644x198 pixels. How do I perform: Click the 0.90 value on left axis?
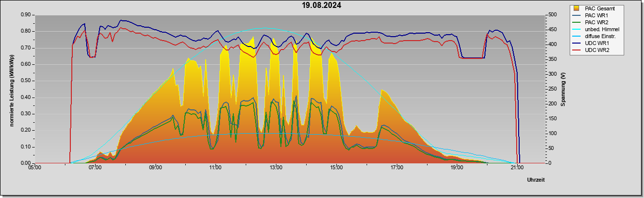point(26,15)
